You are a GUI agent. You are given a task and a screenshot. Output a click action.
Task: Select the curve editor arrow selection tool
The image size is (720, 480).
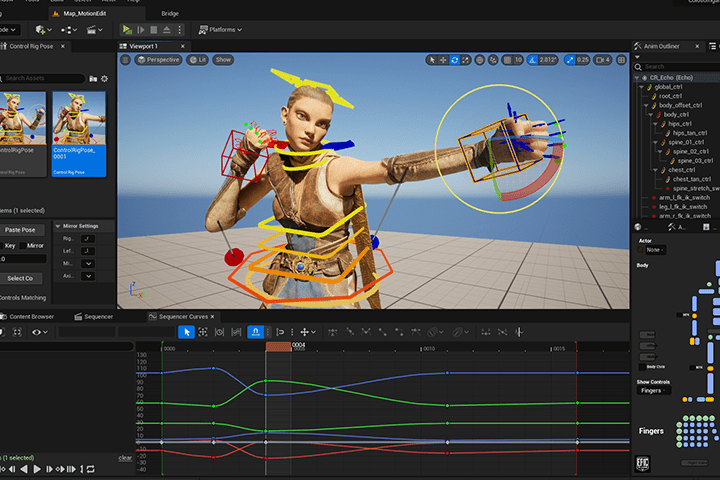point(186,332)
